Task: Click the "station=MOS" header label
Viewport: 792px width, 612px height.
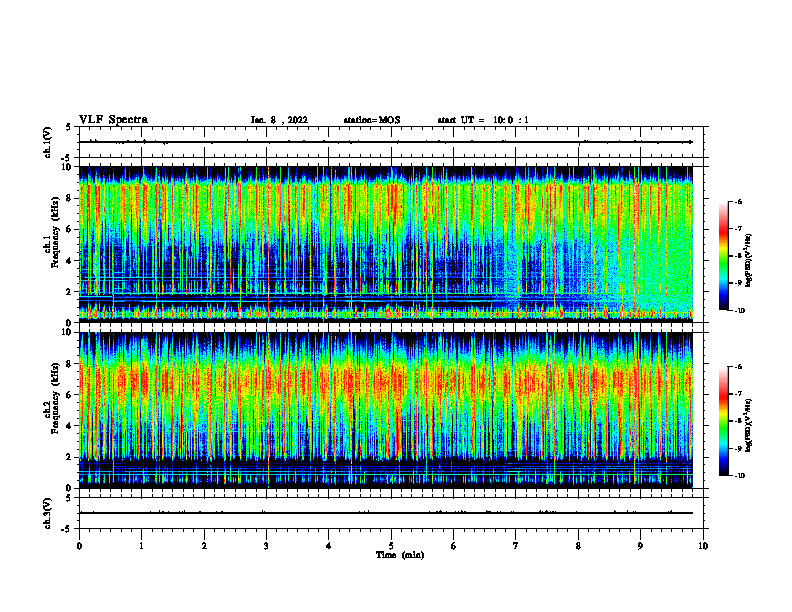Action: pyautogui.click(x=372, y=120)
